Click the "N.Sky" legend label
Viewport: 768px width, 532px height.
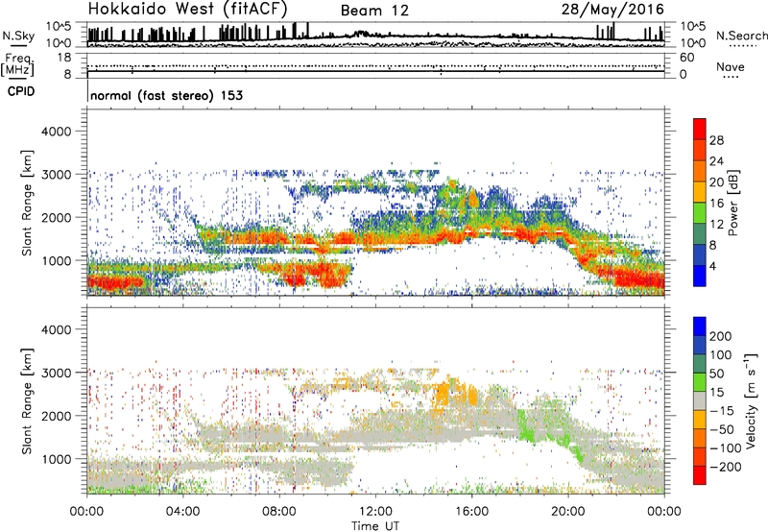pos(18,36)
